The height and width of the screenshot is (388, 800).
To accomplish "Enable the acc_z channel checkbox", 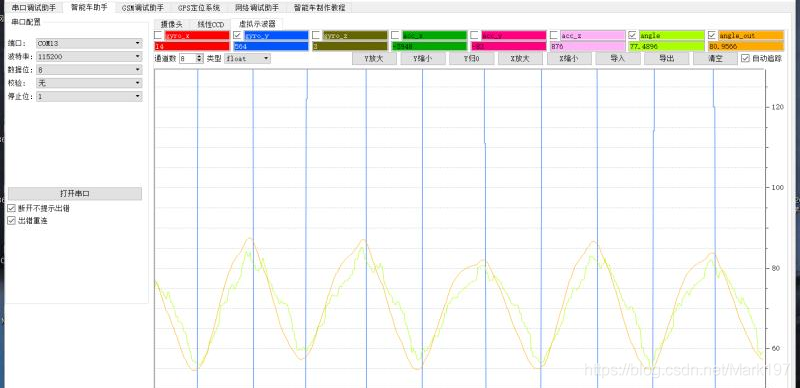I will pos(554,35).
